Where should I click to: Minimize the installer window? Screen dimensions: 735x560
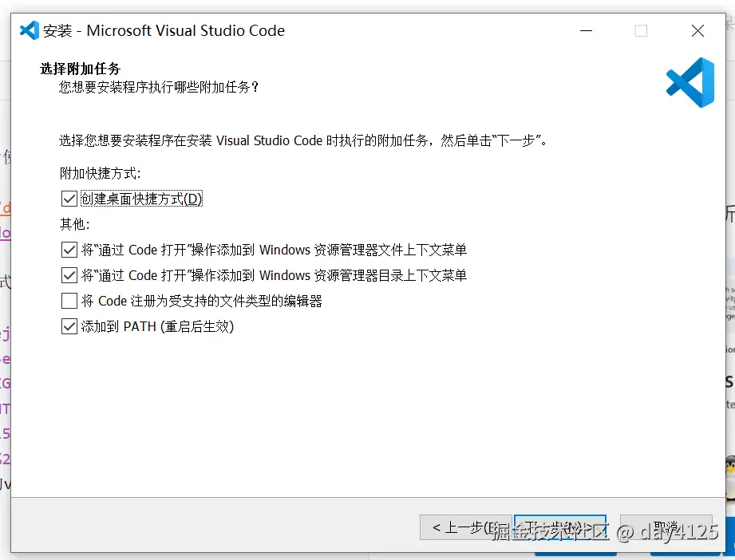pos(586,31)
